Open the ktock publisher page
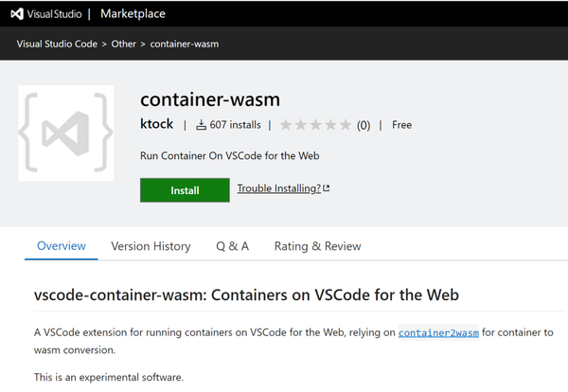Screen dimensions: 568x392 tap(156, 125)
